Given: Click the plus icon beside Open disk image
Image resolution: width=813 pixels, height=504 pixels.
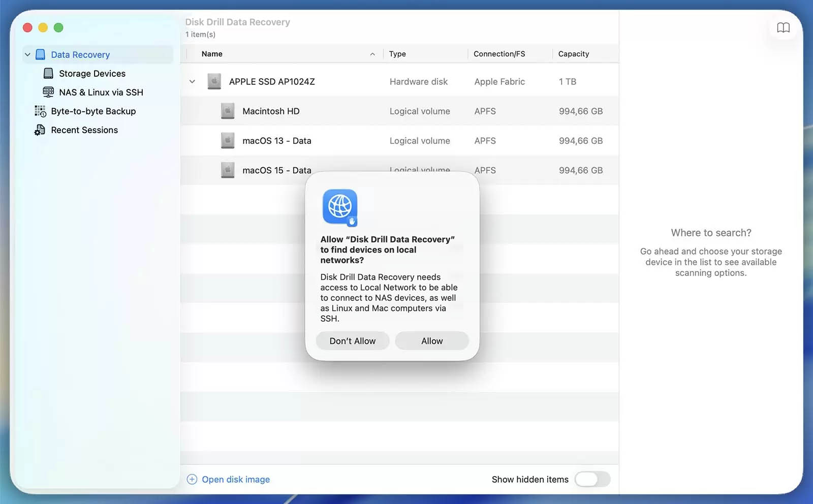Looking at the screenshot, I should tap(192, 479).
